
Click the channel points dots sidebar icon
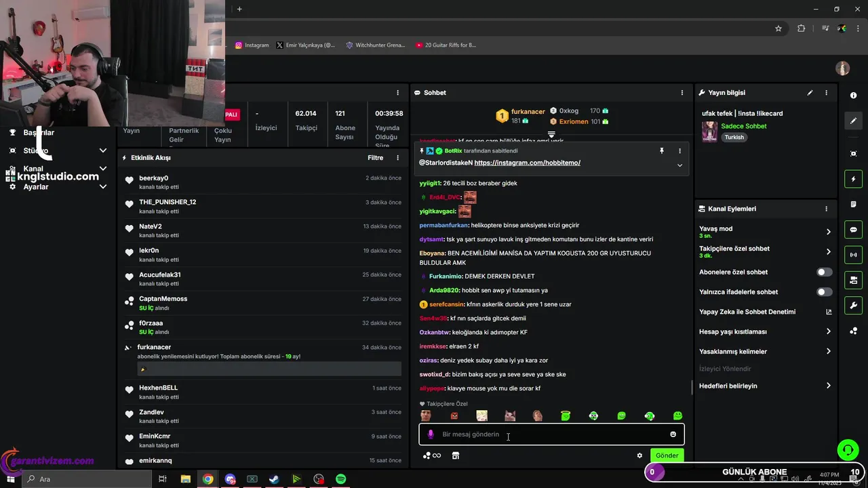[x=853, y=331]
